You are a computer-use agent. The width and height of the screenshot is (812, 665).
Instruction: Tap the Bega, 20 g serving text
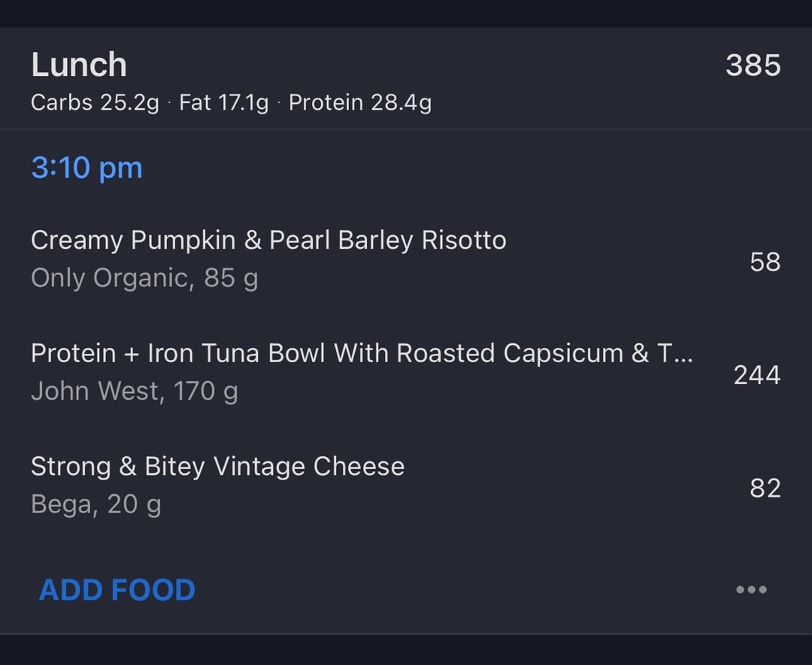(x=96, y=504)
